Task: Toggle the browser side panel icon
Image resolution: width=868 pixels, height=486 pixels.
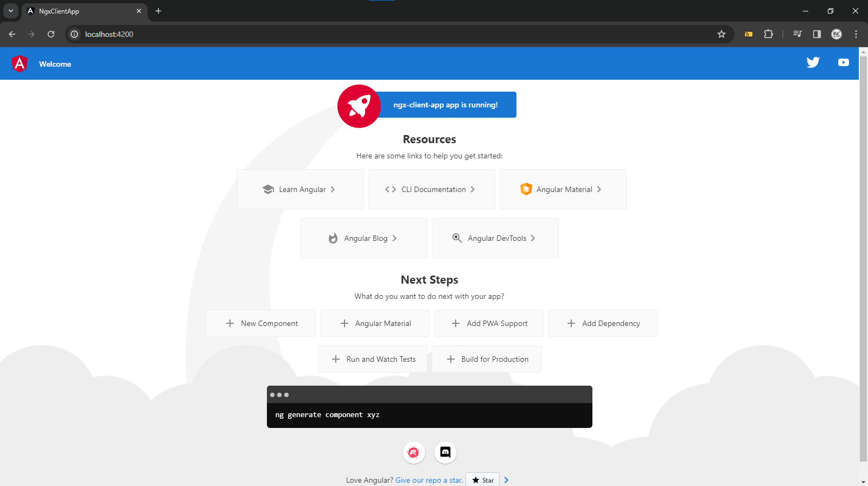Action: tap(816, 34)
